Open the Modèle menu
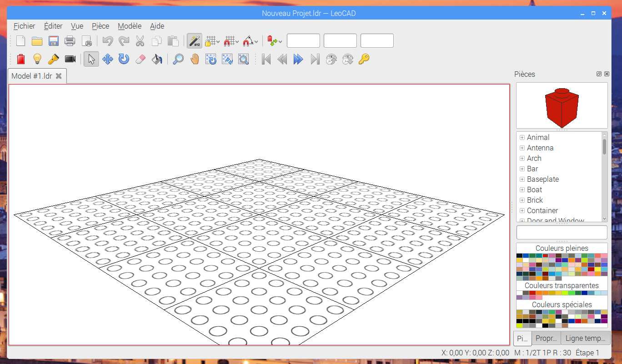This screenshot has height=364, width=622. pos(130,26)
